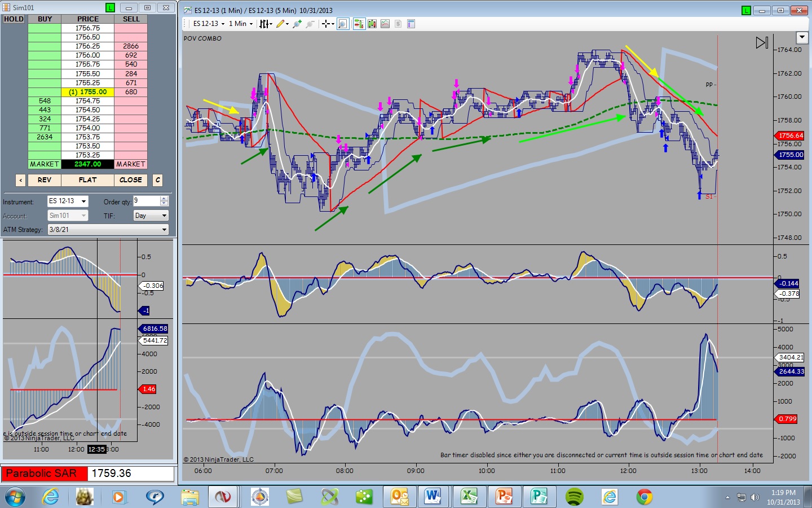Screen dimensions: 812x508
Task: Click the REV button
Action: [44, 180]
